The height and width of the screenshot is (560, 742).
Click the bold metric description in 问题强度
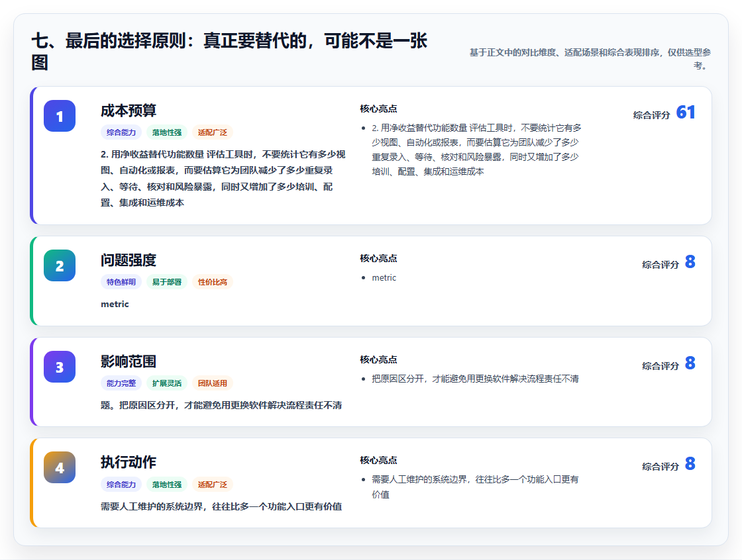pyautogui.click(x=115, y=304)
